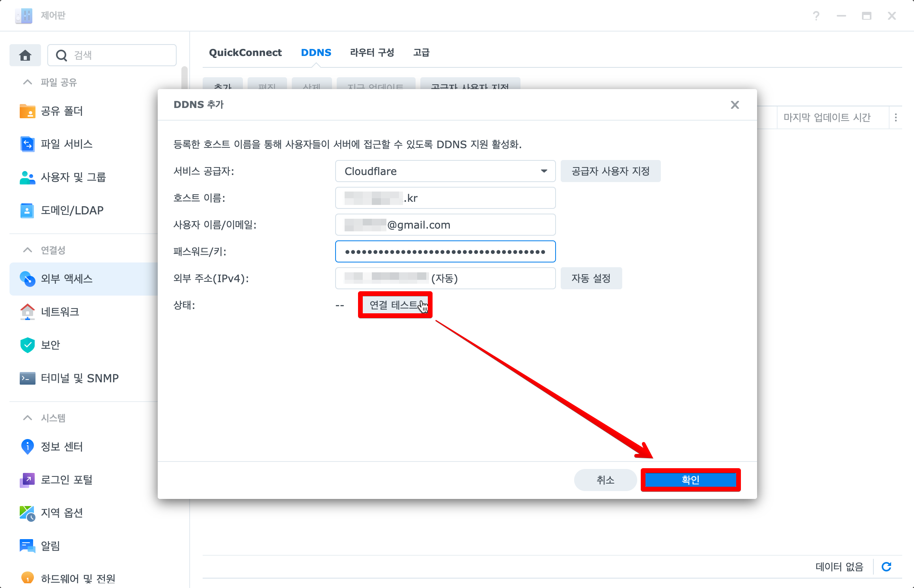914x588 pixels.
Task: Collapse the System (시스템) section
Action: click(28, 418)
